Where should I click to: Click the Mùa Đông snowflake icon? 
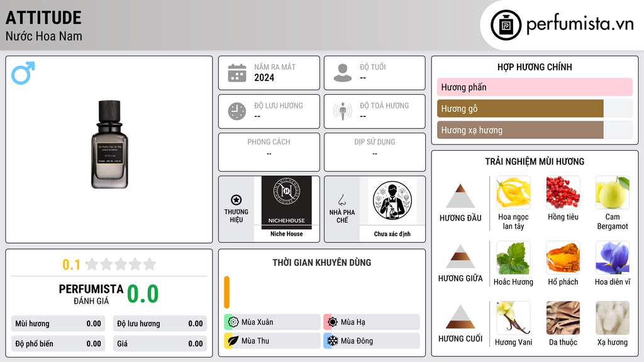tap(333, 341)
